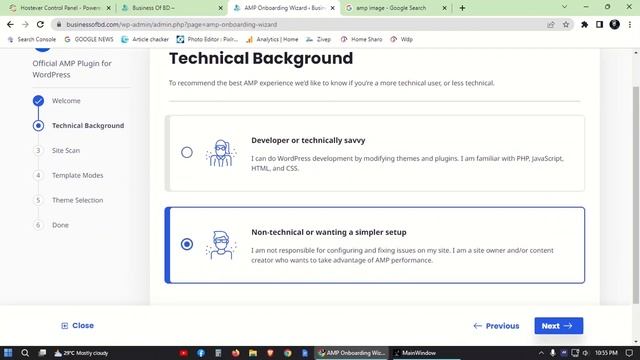Close the Hostever Control Panel tab
The image size is (640, 360).
tap(108, 8)
